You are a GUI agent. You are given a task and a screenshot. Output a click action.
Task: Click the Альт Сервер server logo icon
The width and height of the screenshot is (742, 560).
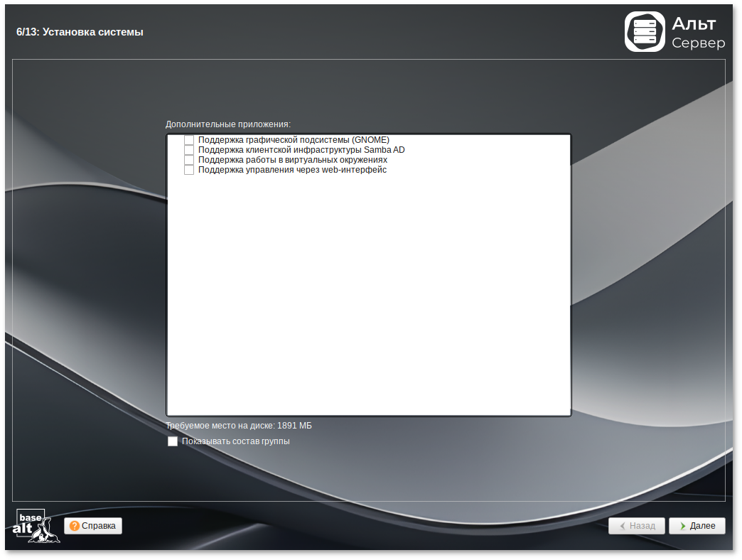coord(645,32)
